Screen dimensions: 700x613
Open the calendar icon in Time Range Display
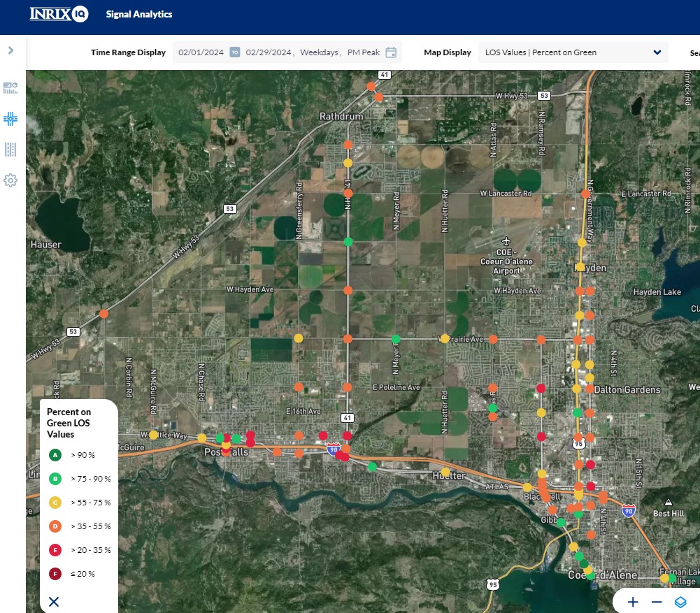[x=391, y=52]
